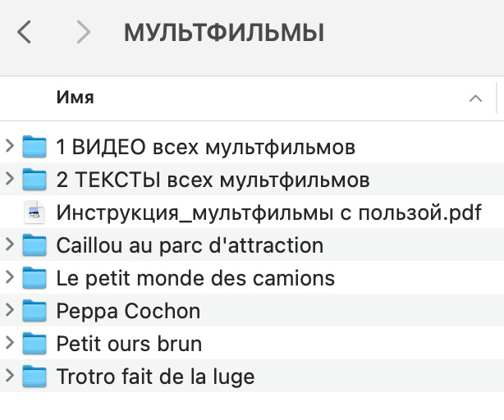Click the back navigation arrow
This screenshot has width=504, height=420.
[25, 33]
